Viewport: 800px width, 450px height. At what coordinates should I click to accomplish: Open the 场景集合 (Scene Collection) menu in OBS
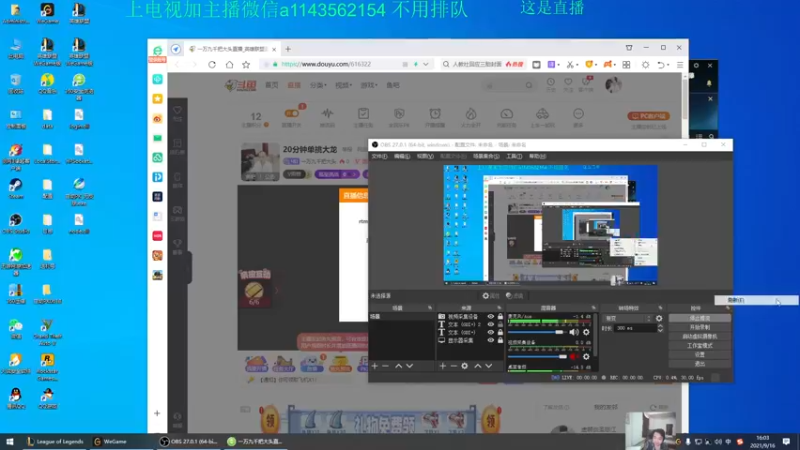486,156
